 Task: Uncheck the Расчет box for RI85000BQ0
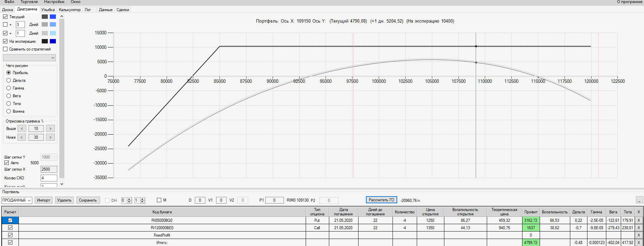10,220
